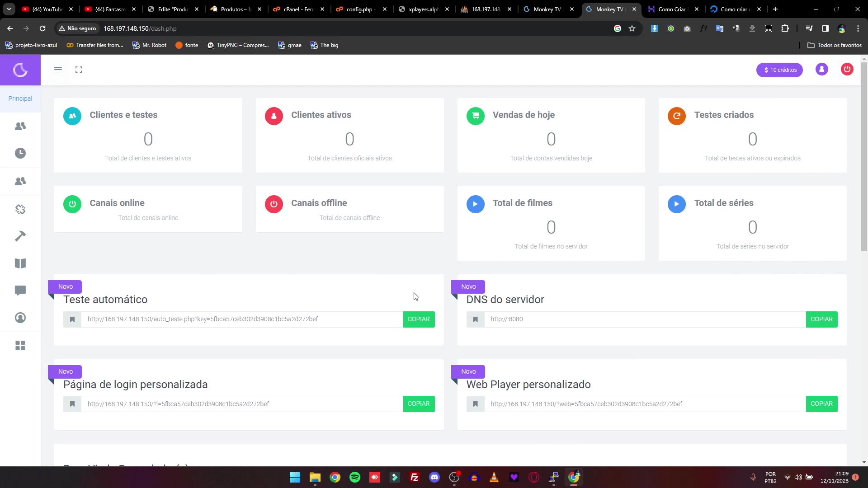
Task: Open the chat panel from the sidebar
Action: click(x=20, y=291)
